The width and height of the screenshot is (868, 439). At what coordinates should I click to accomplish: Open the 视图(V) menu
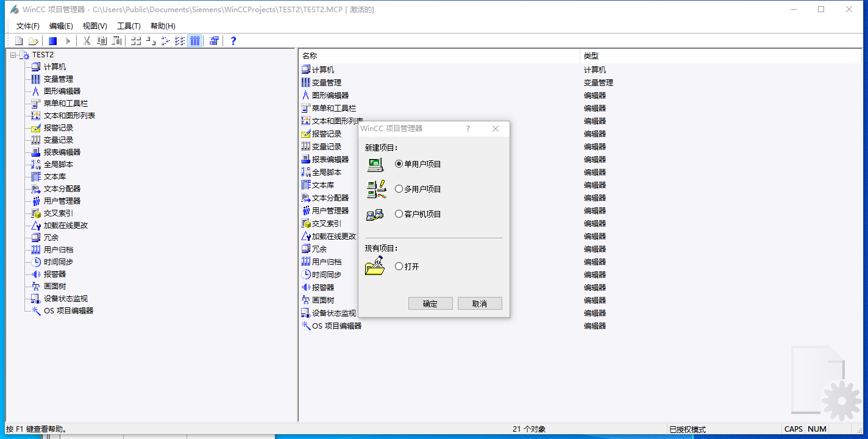click(94, 26)
